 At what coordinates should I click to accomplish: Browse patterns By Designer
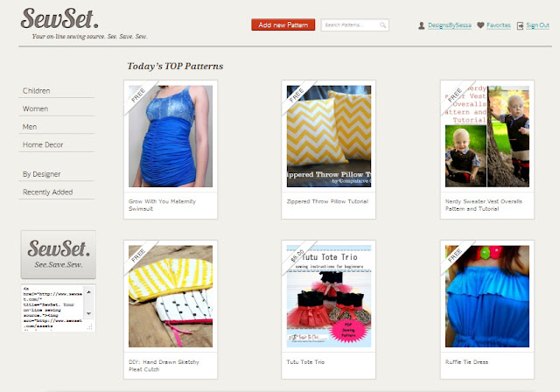(42, 174)
